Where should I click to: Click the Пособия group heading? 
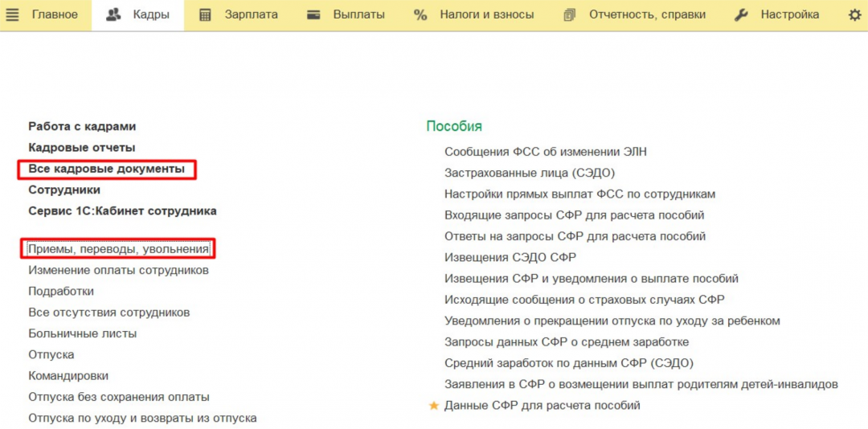[x=454, y=126]
